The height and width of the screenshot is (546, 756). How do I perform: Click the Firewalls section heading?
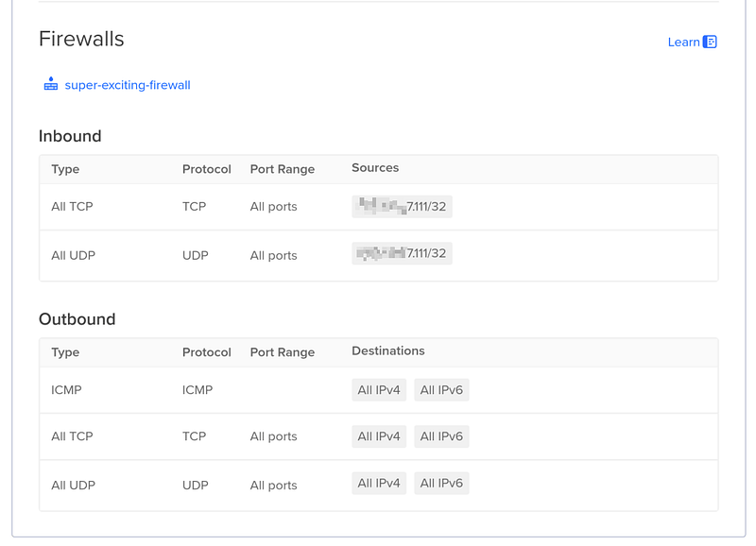click(x=81, y=39)
